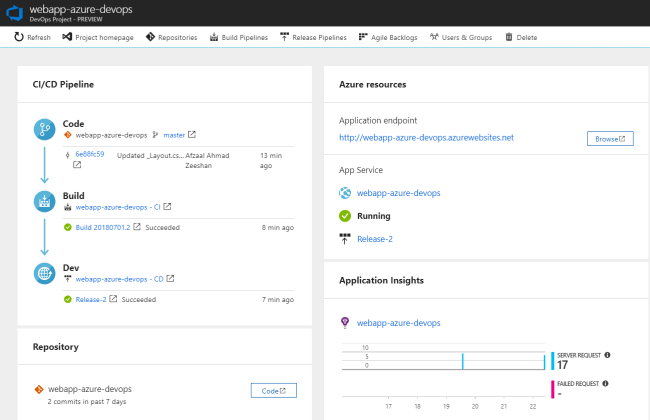This screenshot has width=650, height=420.
Task: Open commit 6e88fc59 link
Action: pyautogui.click(x=89, y=154)
